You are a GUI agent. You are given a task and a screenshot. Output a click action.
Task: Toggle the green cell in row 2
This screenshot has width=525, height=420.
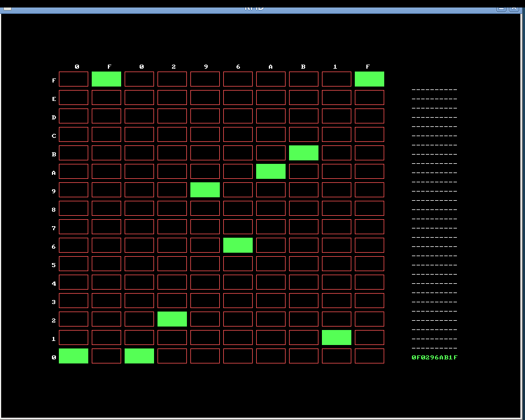pos(172,319)
